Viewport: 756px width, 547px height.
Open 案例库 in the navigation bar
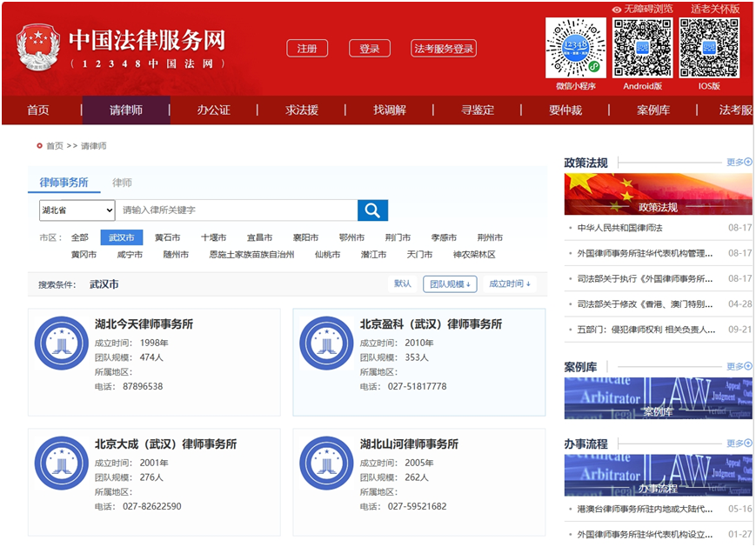pos(653,110)
